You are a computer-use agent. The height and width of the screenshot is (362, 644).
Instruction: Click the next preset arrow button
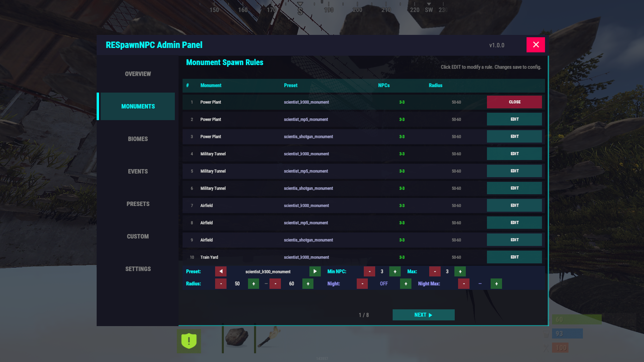[x=315, y=271]
